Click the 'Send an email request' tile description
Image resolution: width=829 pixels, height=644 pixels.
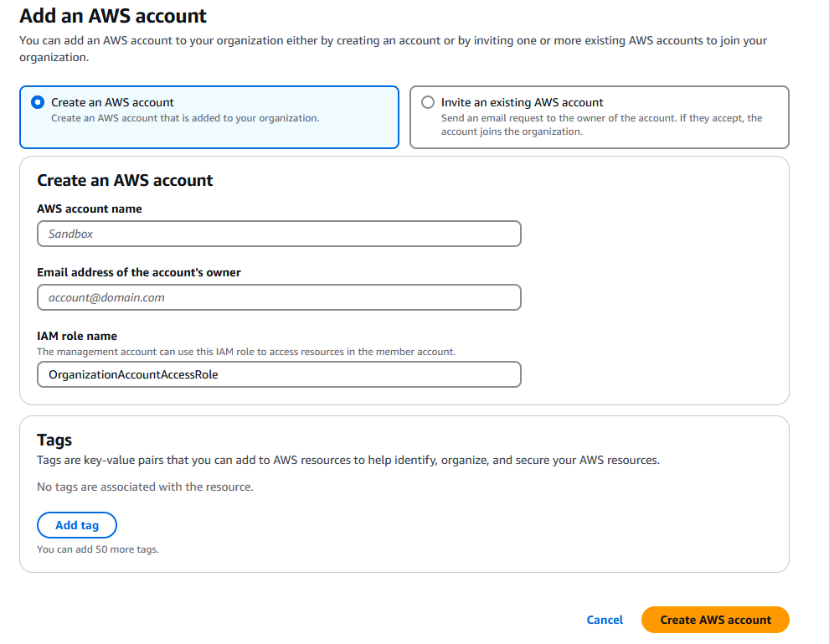pyautogui.click(x=602, y=125)
